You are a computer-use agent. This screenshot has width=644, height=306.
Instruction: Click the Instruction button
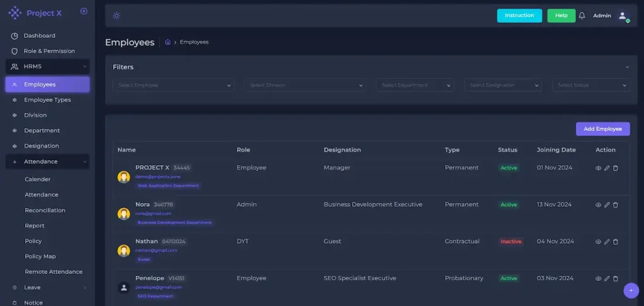pos(519,16)
